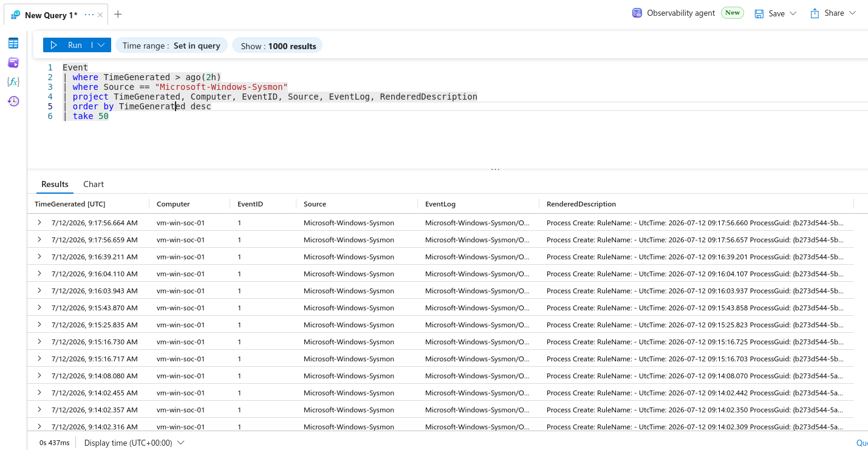868x450 pixels.
Task: Click the "Microsoft-Windows-Sysmon" string in the query
Action: tap(221, 87)
